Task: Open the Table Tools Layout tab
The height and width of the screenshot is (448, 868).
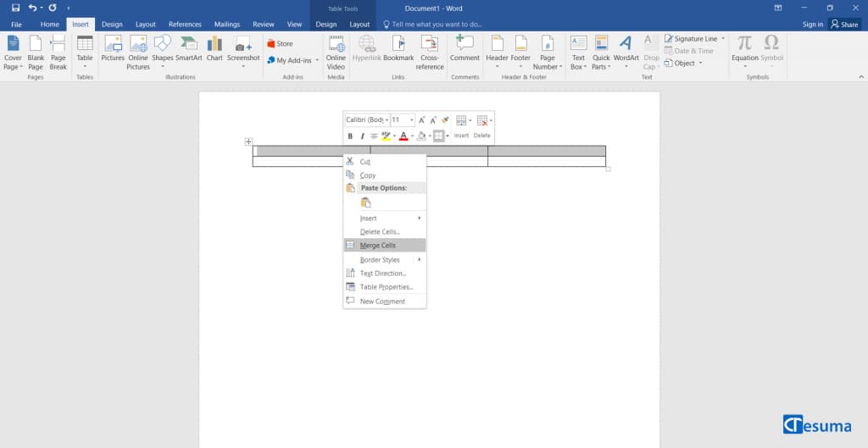Action: 359,25
